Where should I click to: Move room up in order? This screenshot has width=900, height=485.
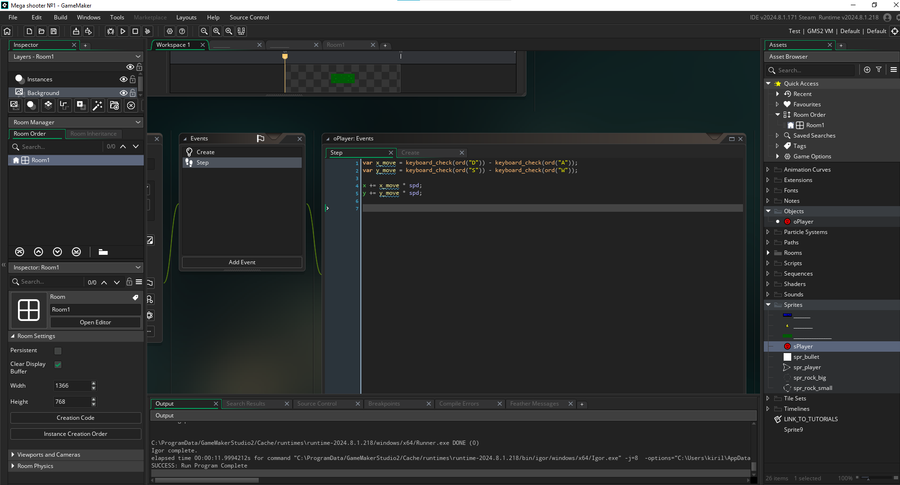coord(38,252)
